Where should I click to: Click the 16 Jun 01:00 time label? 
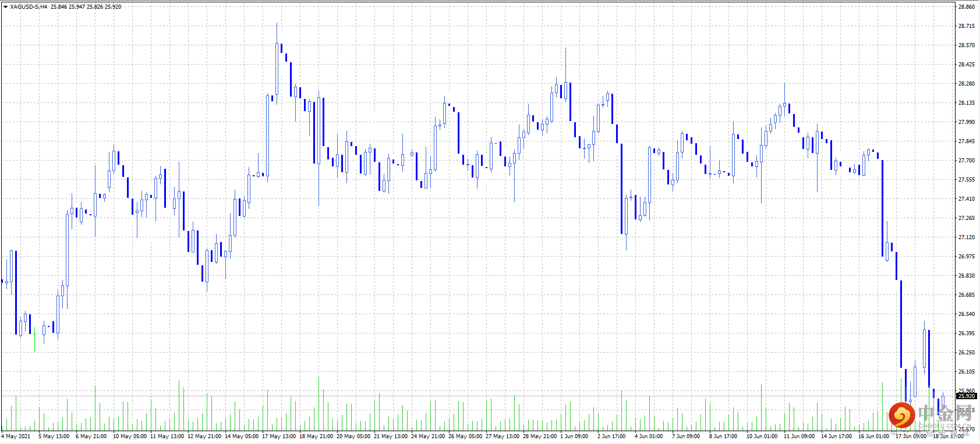[874, 436]
